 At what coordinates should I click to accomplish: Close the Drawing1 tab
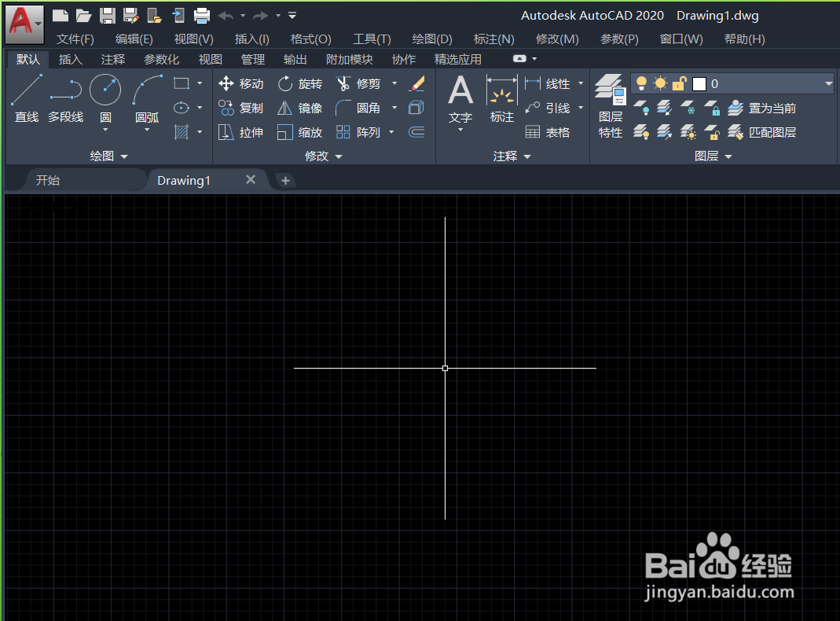point(250,179)
